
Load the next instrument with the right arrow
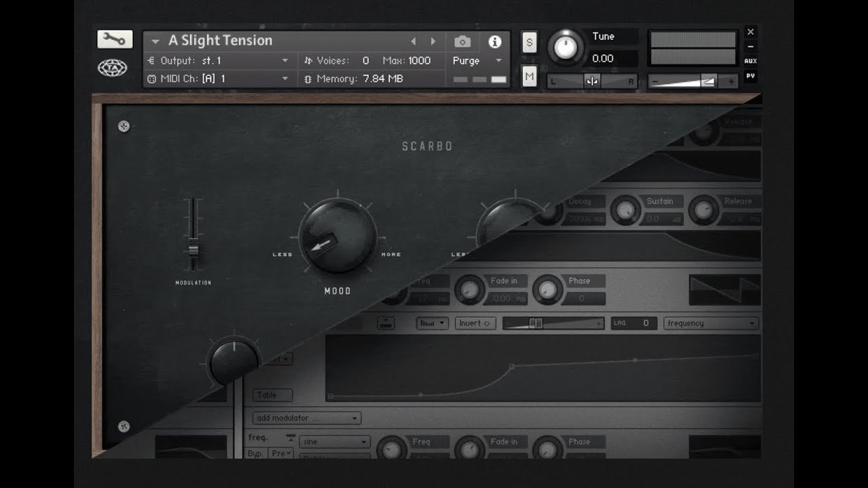[433, 41]
